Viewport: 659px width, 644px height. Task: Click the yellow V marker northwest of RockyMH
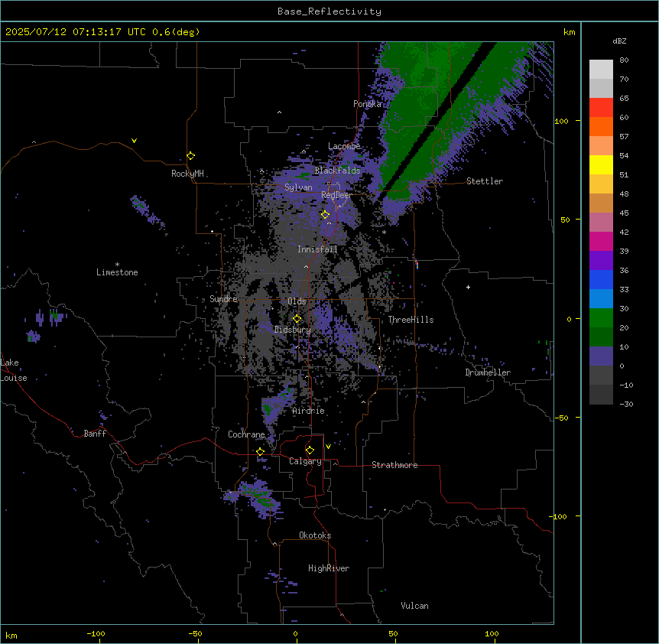coord(134,141)
